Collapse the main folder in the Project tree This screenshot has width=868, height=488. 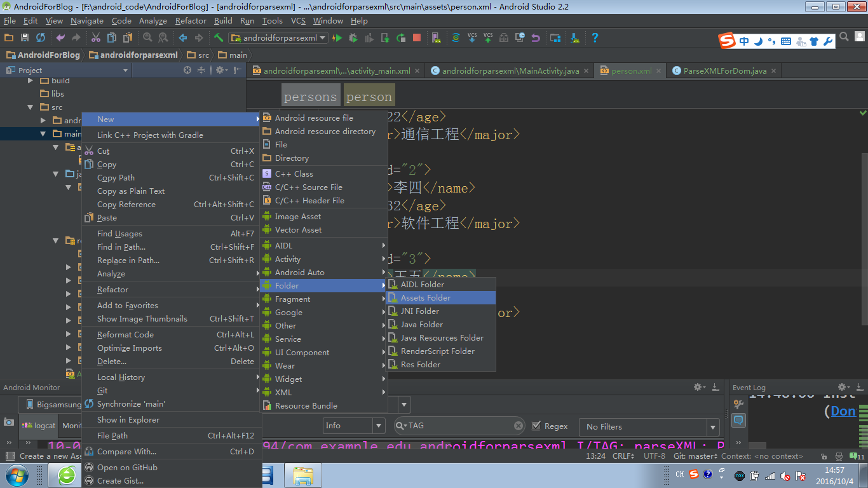click(43, 134)
